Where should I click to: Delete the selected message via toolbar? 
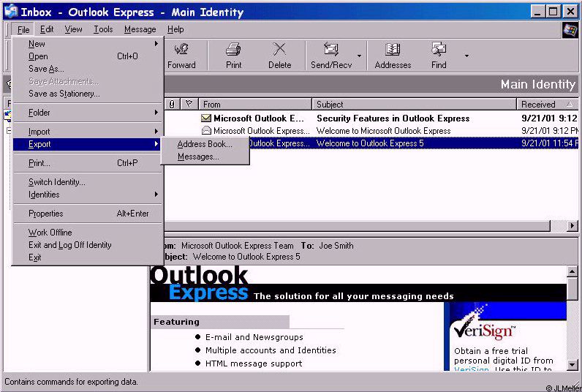(279, 56)
